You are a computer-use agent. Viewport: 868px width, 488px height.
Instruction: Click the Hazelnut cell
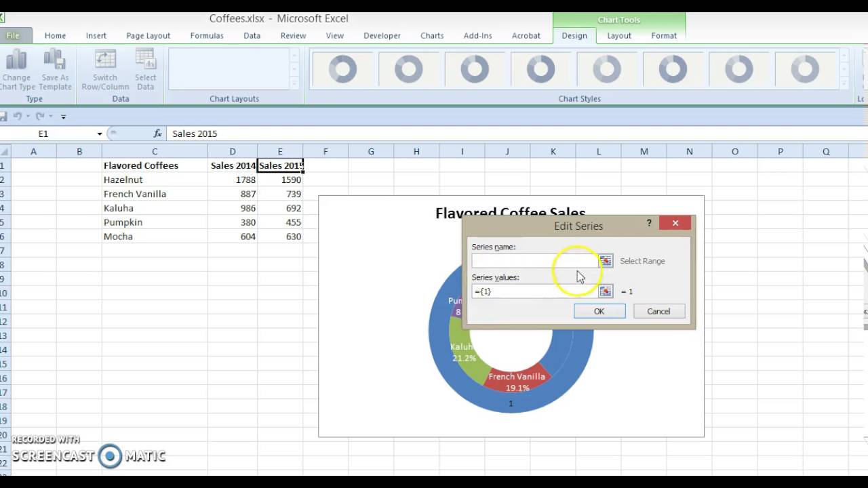(x=155, y=180)
